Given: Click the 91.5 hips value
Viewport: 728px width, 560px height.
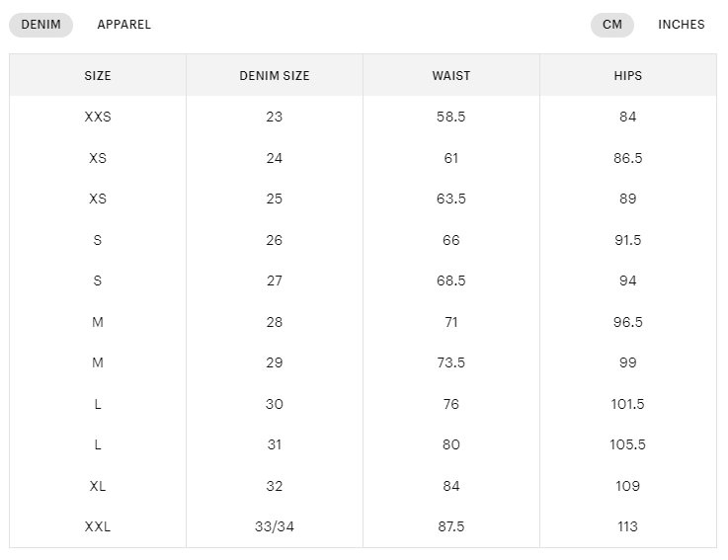Looking at the screenshot, I should click(x=628, y=240).
